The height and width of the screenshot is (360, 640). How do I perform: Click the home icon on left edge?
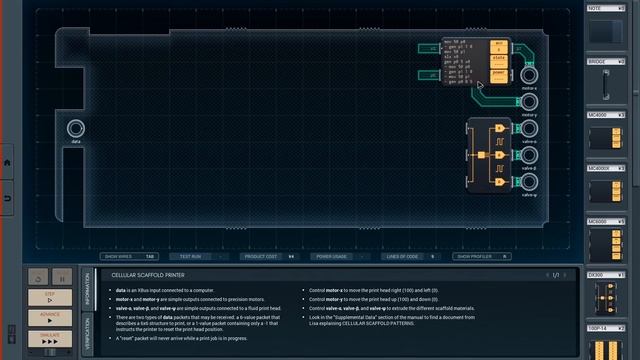point(7,162)
